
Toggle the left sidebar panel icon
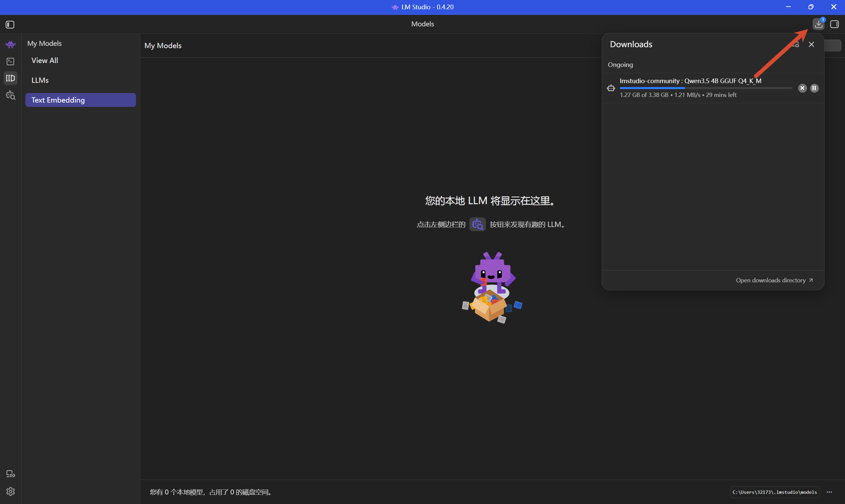pos(10,24)
